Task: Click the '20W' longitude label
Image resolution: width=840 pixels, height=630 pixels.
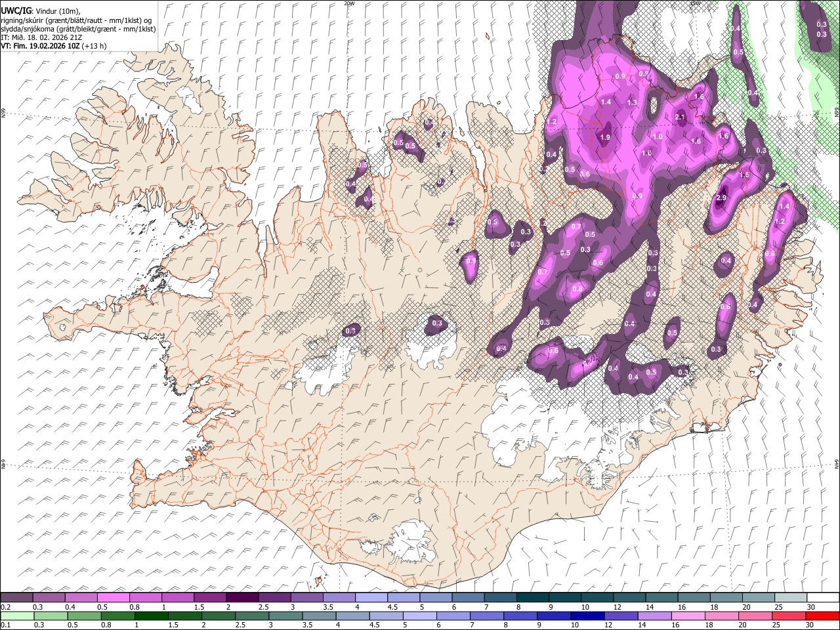Action: [x=349, y=3]
